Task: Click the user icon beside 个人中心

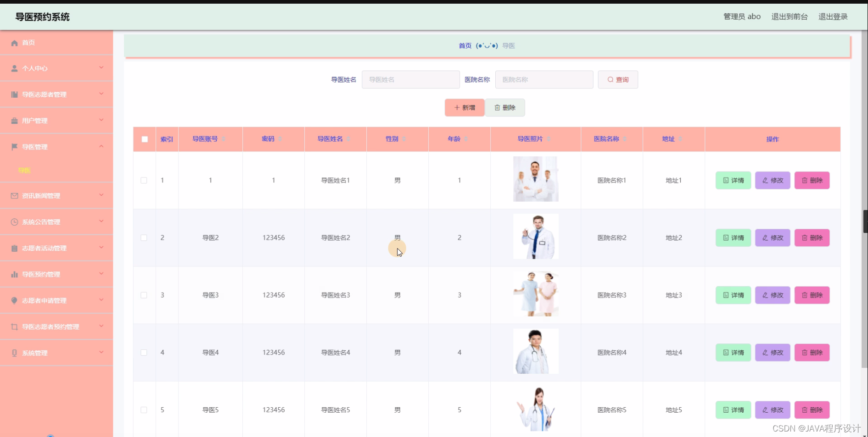Action: tap(14, 68)
